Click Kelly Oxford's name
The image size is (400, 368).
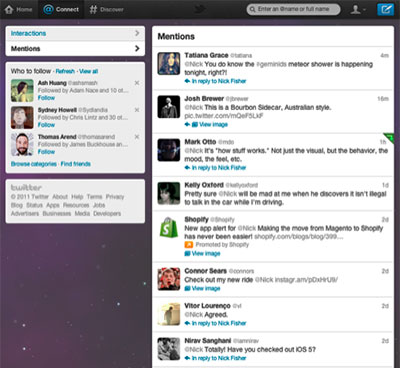(204, 185)
